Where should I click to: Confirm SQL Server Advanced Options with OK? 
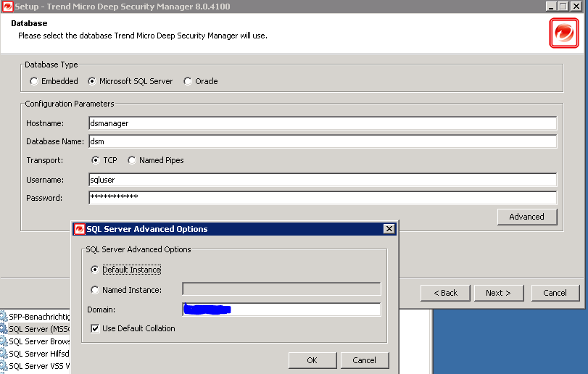(x=312, y=360)
